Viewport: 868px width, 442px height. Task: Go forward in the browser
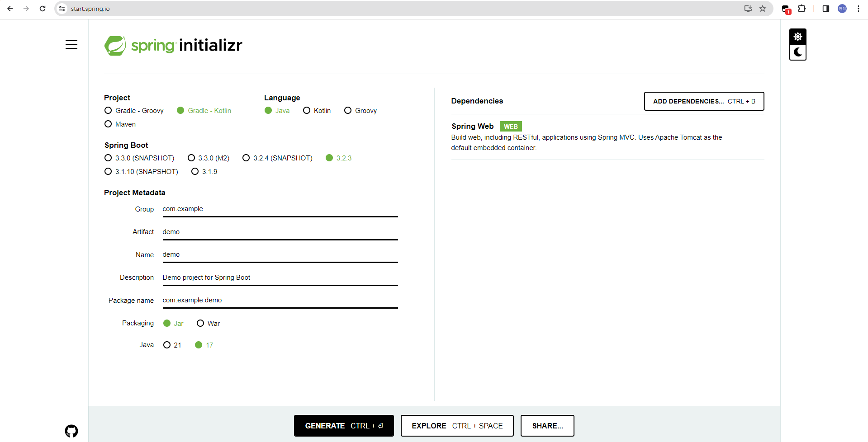tap(26, 9)
